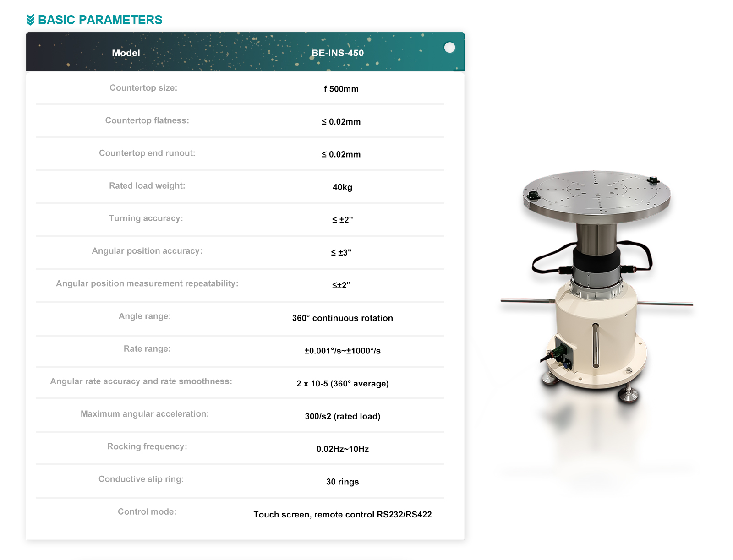
Task: Click the BASIC PARAMETERS heading
Action: [100, 20]
